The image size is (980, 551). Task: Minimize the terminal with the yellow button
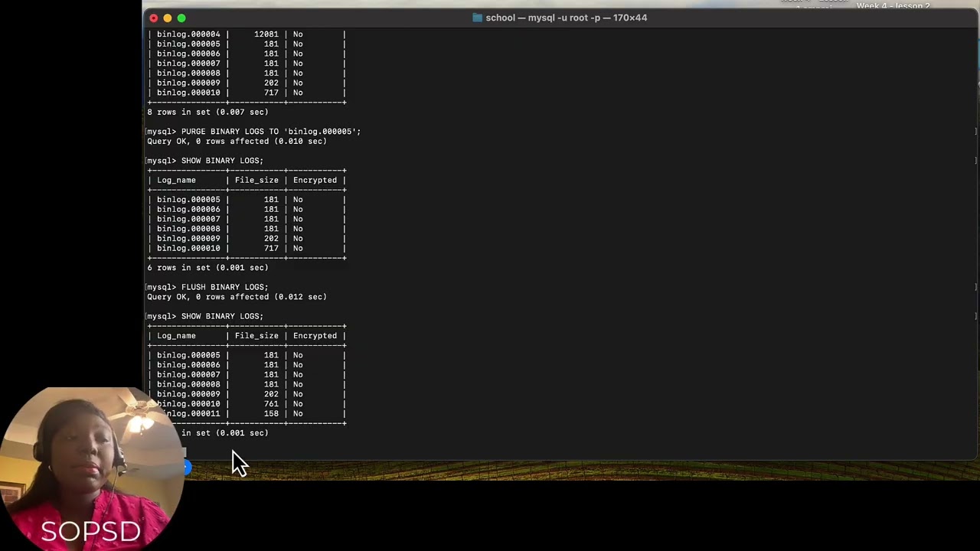[168, 18]
